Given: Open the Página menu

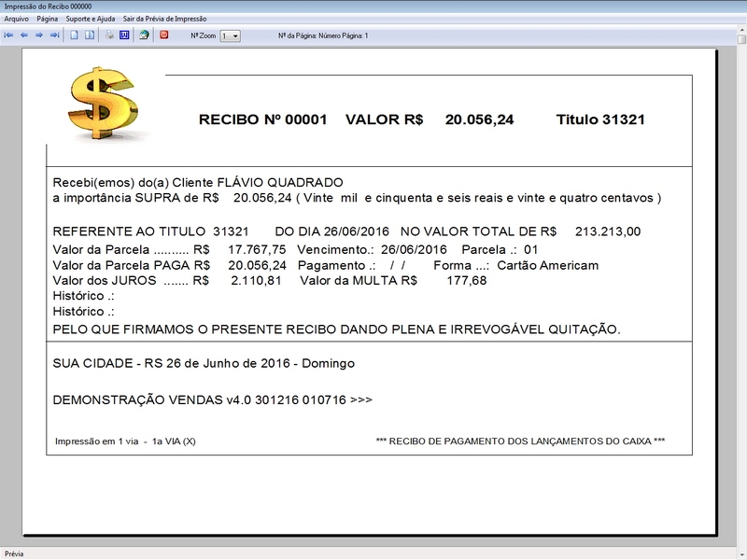Looking at the screenshot, I should click(48, 17).
